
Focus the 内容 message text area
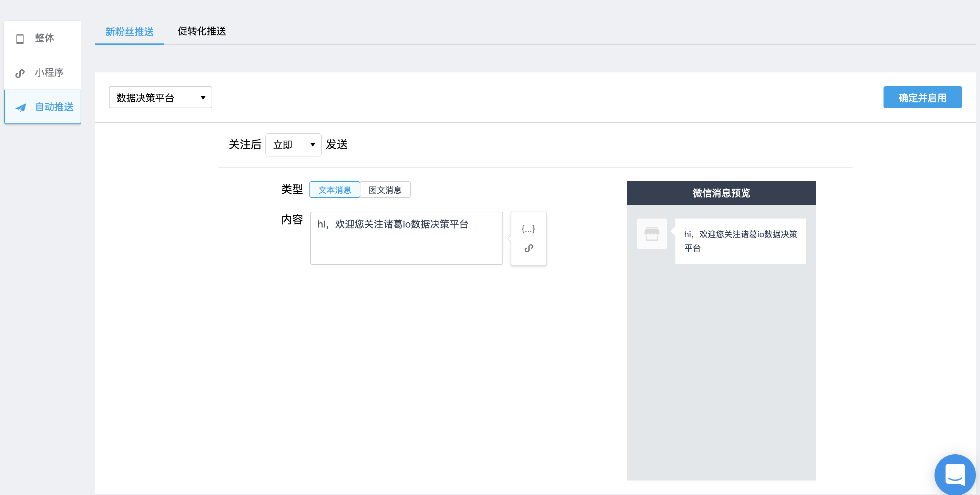click(x=406, y=238)
